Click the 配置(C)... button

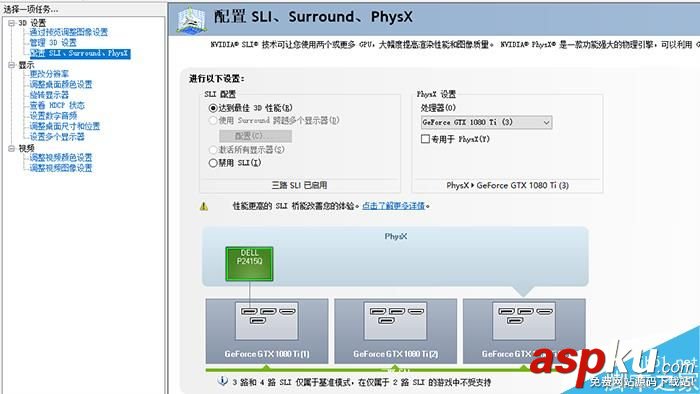[x=255, y=136]
